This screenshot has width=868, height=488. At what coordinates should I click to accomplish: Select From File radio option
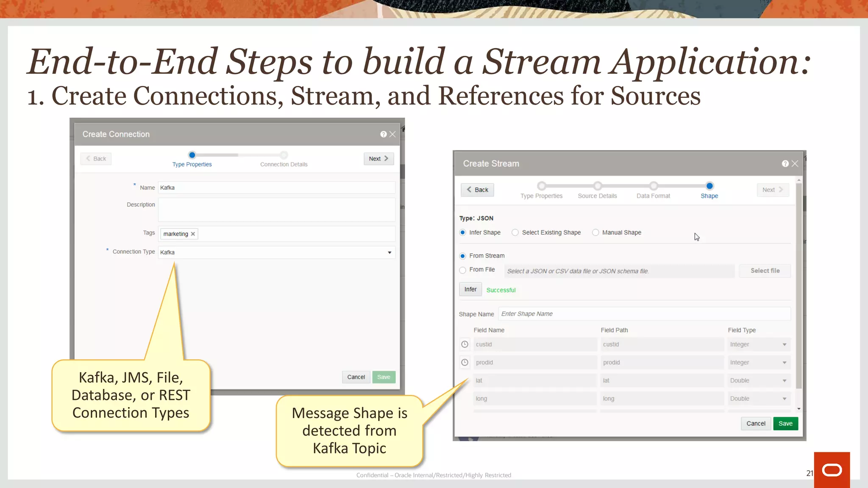pyautogui.click(x=462, y=270)
